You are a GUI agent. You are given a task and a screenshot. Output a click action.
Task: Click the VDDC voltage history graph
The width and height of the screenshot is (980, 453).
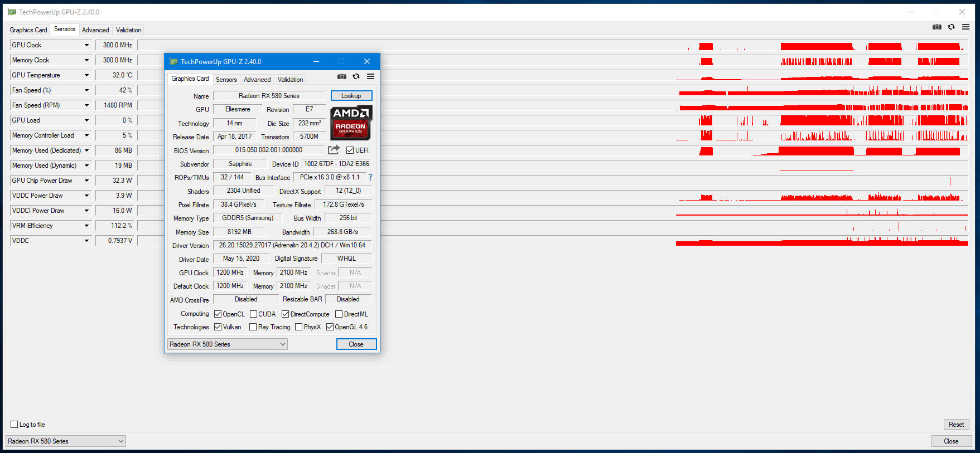553,241
